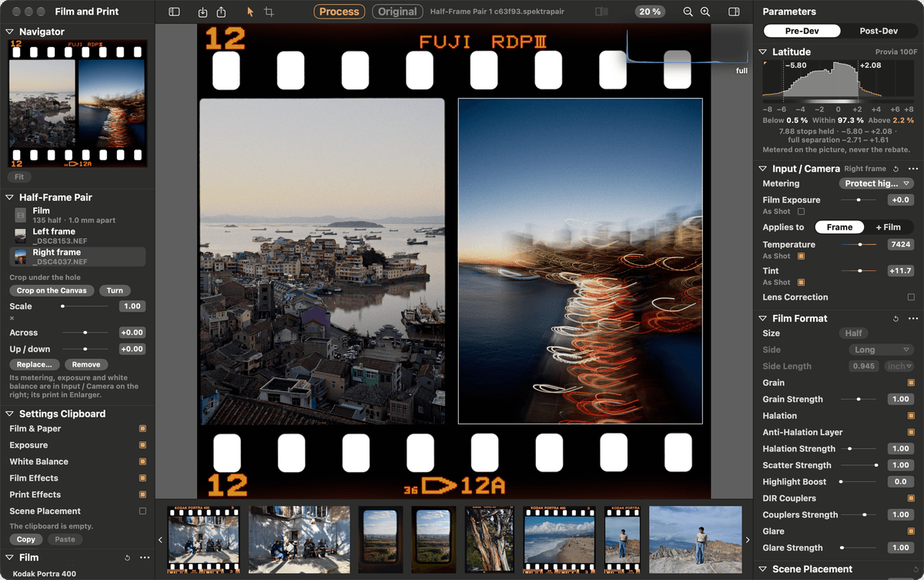Toggle the Halation checkbox
The height and width of the screenshot is (580, 924).
pyautogui.click(x=911, y=416)
